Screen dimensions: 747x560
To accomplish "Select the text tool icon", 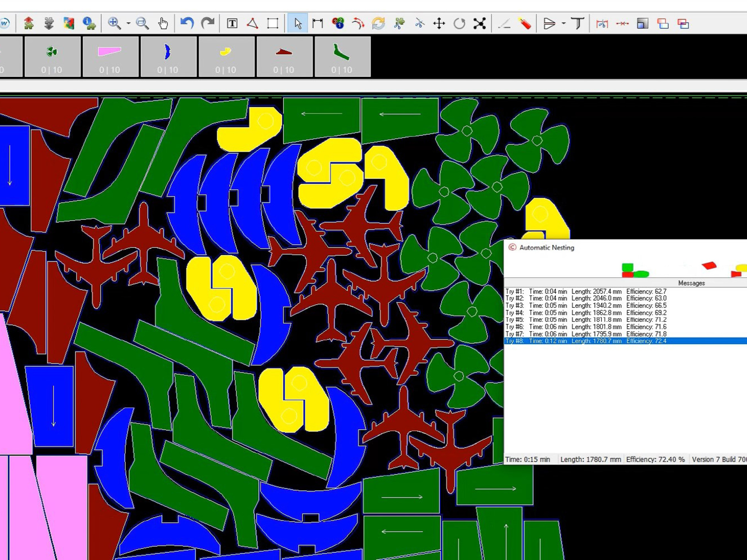I will coord(232,24).
